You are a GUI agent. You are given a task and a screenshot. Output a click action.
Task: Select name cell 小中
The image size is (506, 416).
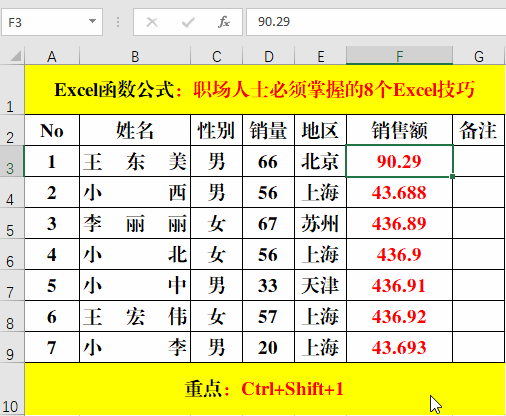[x=135, y=285]
